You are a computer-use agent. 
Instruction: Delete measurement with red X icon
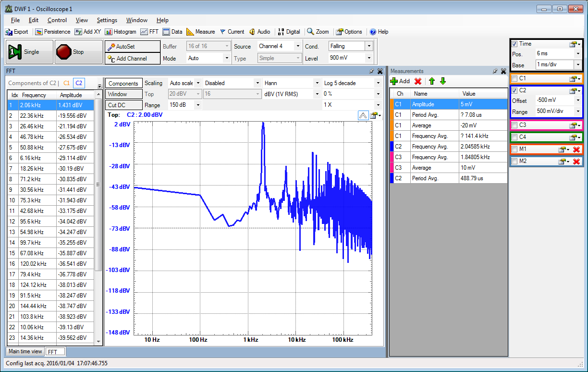pos(418,81)
